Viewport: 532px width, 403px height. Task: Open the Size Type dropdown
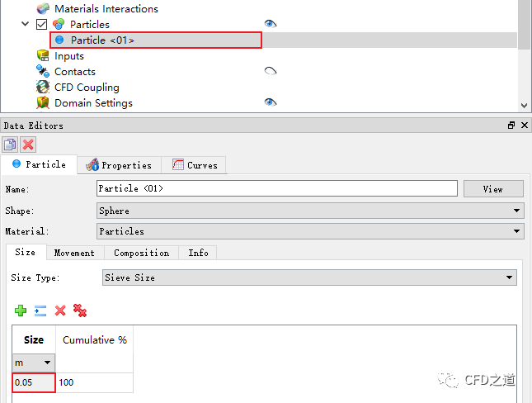[x=310, y=277]
